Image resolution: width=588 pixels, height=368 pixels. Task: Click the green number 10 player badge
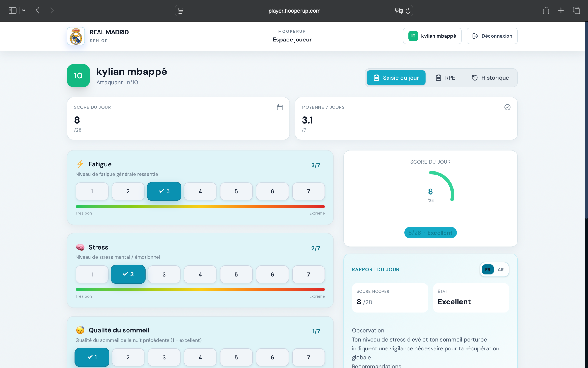point(78,76)
